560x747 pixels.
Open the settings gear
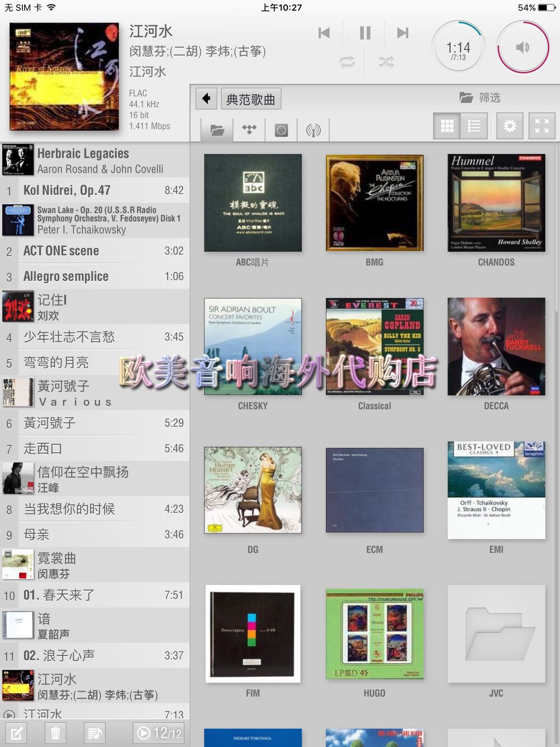click(510, 126)
